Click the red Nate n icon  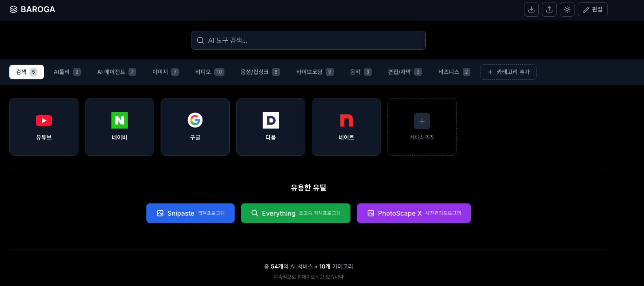coord(346,120)
